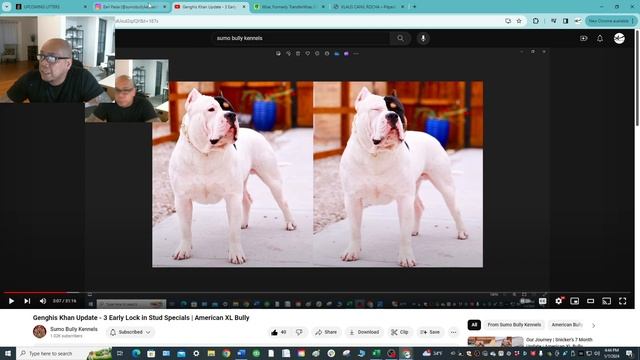Switch the video to miniplayer
The image size is (640, 360).
pos(574,301)
